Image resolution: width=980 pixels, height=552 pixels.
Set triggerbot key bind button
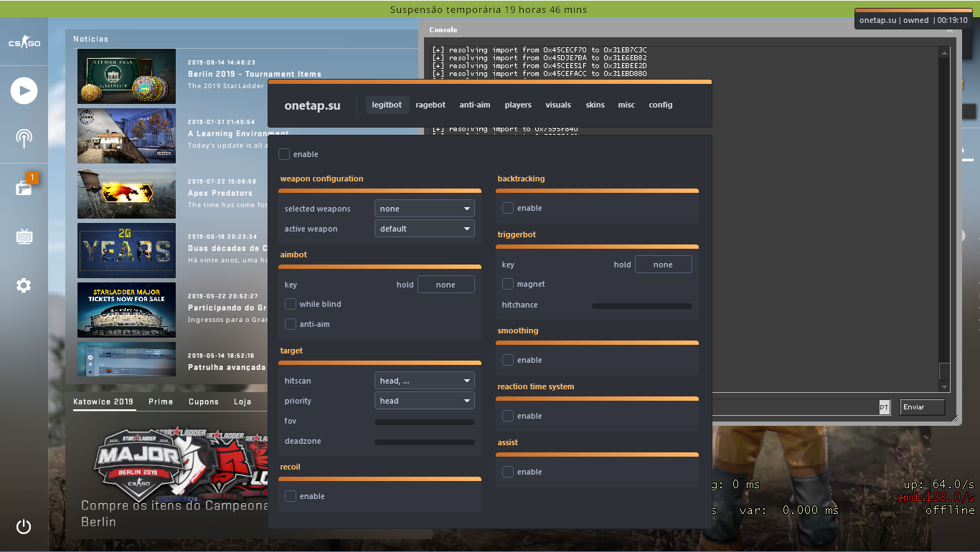664,265
